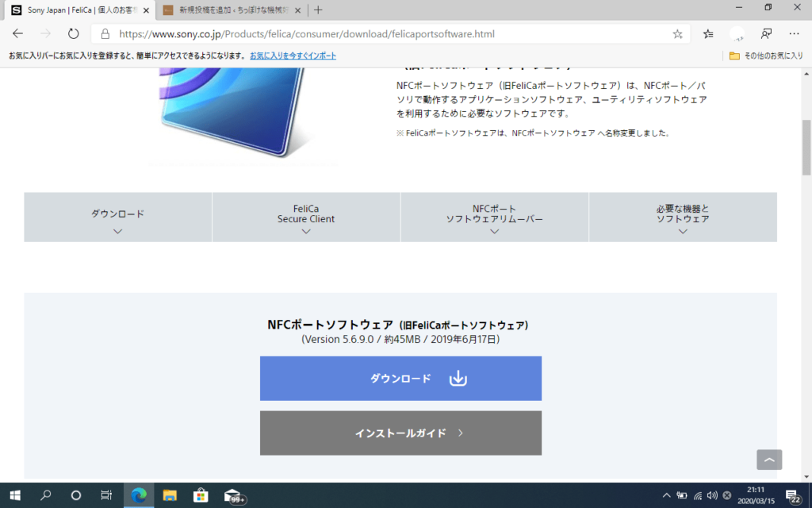Click the scrollbar up arrow
The image size is (812, 508).
806,73
